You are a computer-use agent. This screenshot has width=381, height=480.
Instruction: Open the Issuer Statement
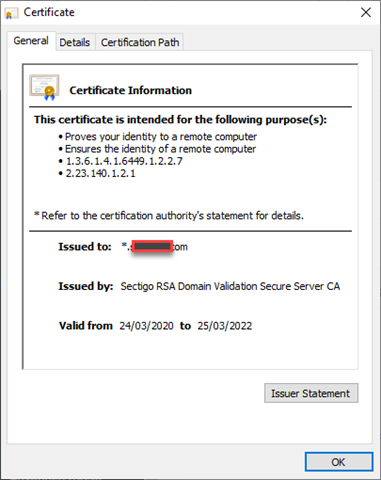(311, 393)
